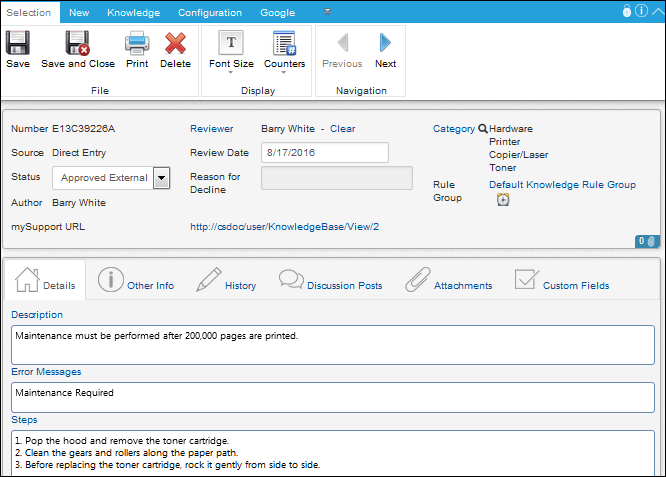Click the Description field label
The image size is (666, 477).
pyautogui.click(x=37, y=315)
